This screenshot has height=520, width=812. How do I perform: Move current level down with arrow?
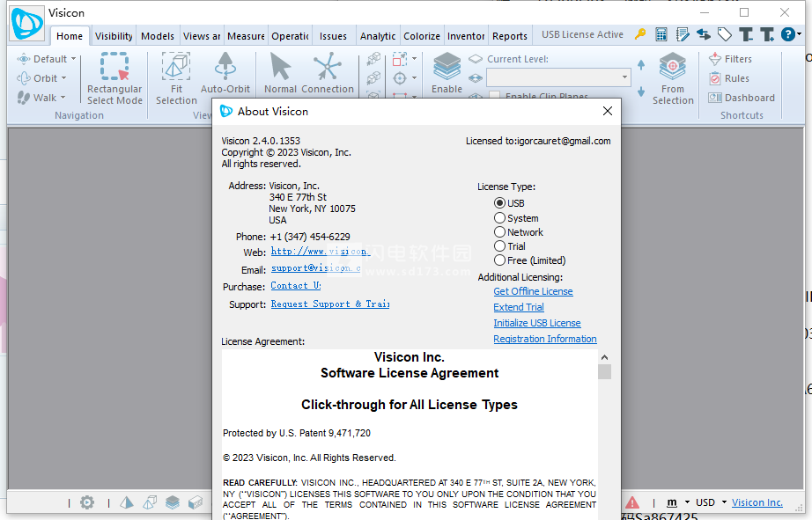pos(641,92)
